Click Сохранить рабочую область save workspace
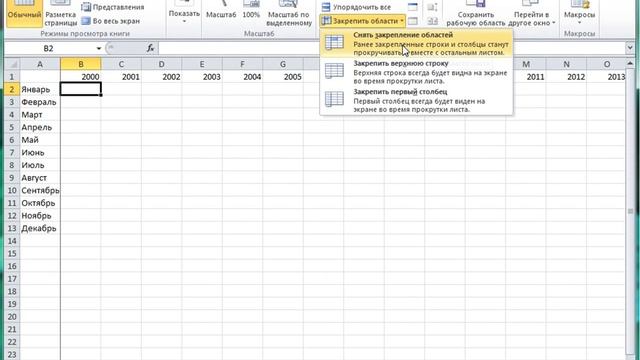Image resolution: width=640 pixels, height=360 pixels. (476, 12)
